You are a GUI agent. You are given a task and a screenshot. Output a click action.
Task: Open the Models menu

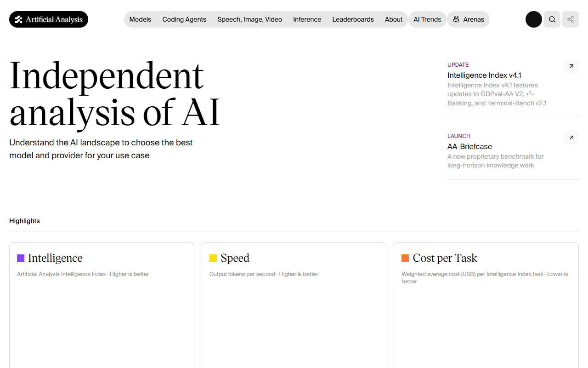(140, 19)
